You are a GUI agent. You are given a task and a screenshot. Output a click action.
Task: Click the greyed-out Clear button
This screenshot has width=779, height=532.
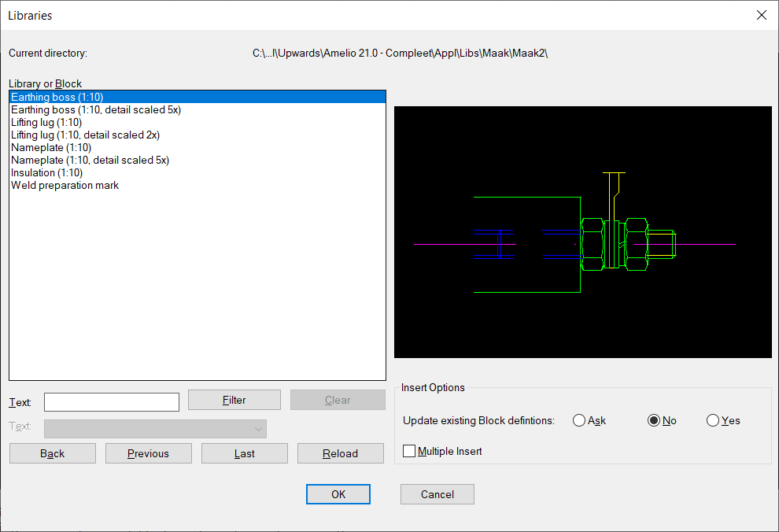(x=338, y=400)
